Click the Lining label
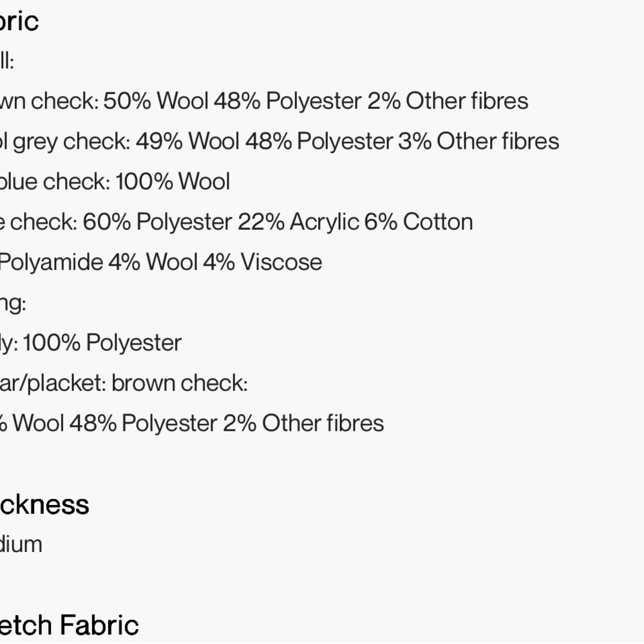The height and width of the screenshot is (644, 644). click(x=13, y=303)
